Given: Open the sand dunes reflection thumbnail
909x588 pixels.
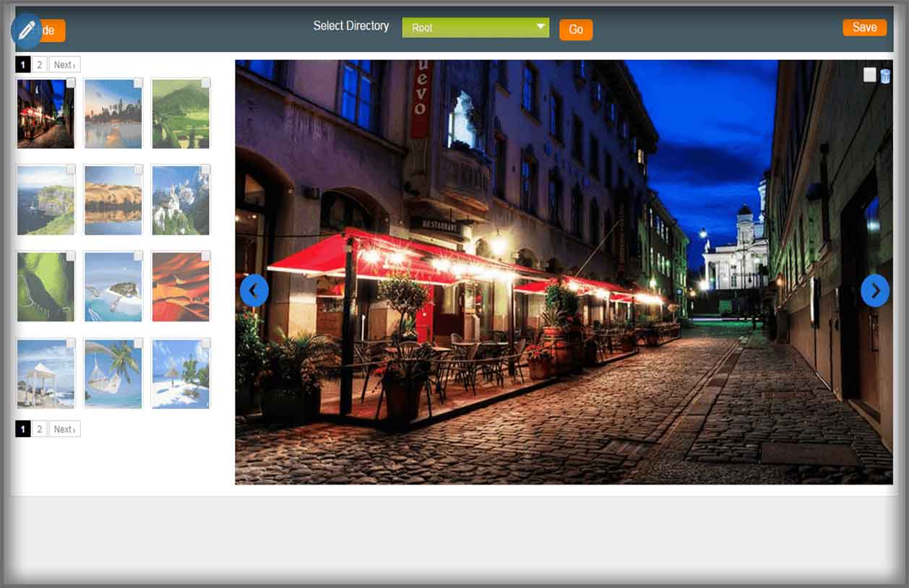Looking at the screenshot, I should click(113, 201).
